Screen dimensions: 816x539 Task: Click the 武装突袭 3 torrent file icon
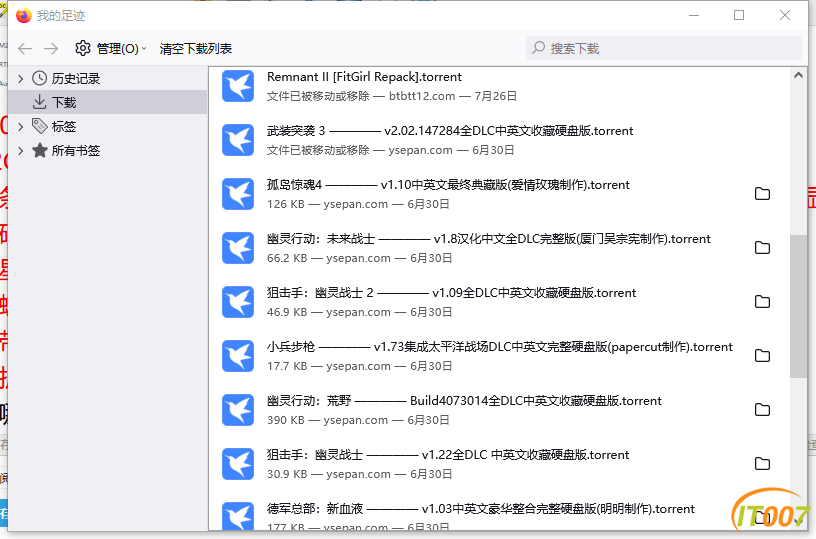(238, 140)
